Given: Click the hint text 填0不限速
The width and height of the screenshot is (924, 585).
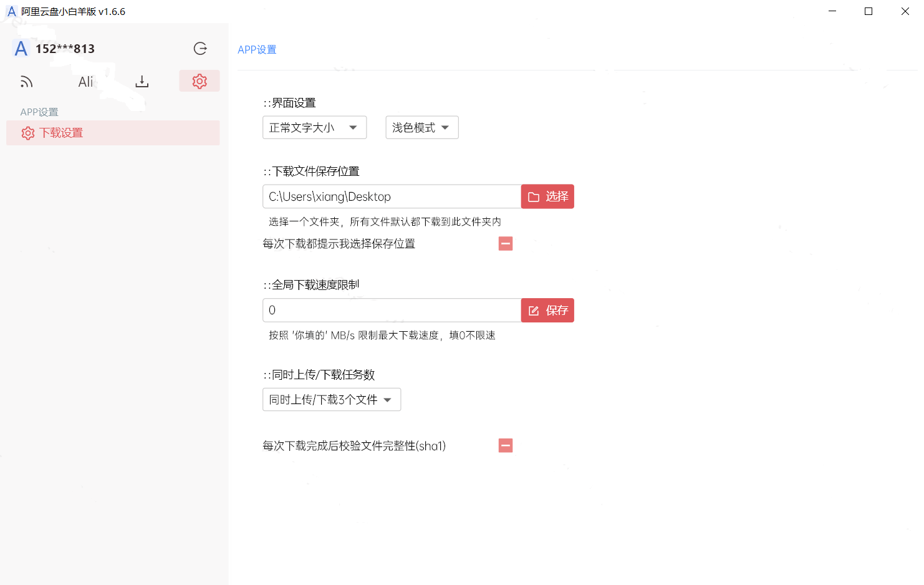Looking at the screenshot, I should (x=473, y=336).
